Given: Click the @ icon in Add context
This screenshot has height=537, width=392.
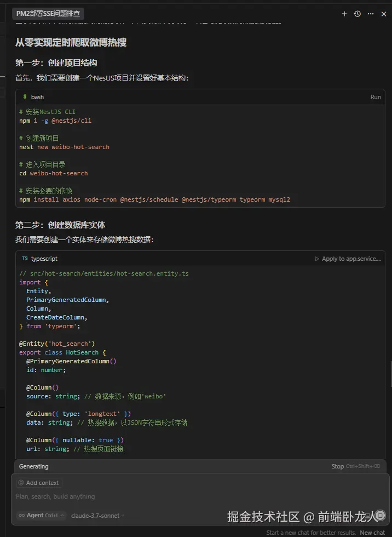Looking at the screenshot, I should click(21, 483).
